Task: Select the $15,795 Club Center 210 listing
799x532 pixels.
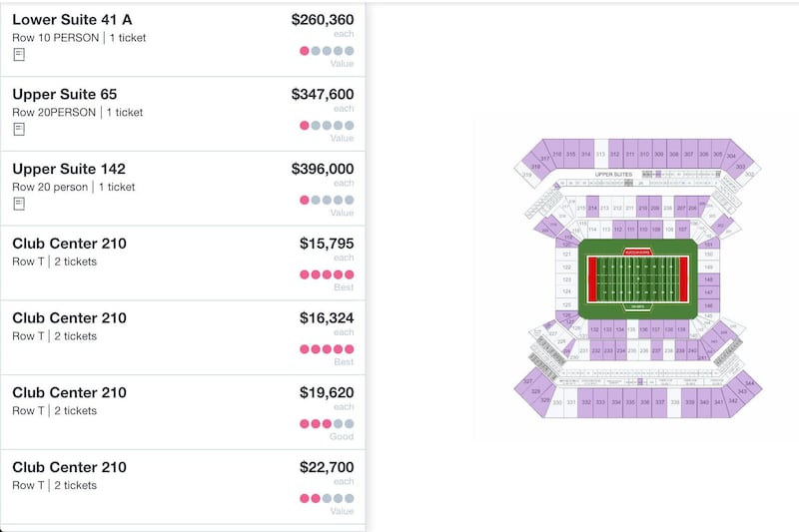Action: click(x=183, y=264)
